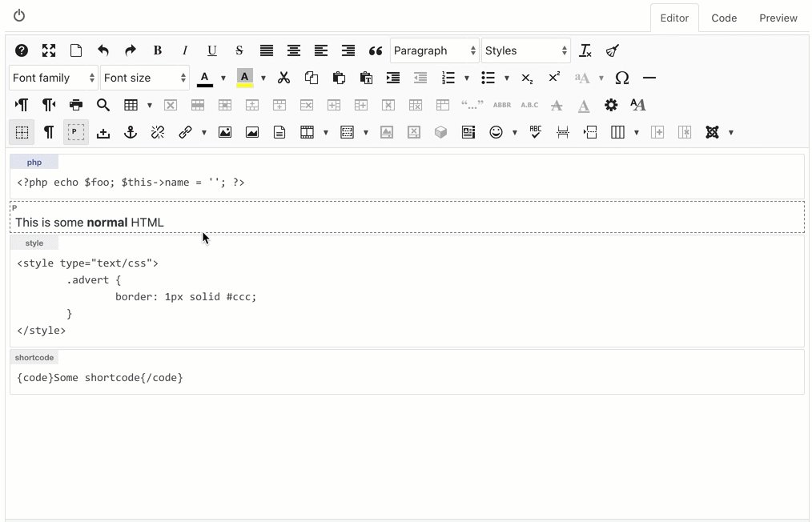Insert a blockquote
This screenshot has width=812, height=522.
pos(376,50)
